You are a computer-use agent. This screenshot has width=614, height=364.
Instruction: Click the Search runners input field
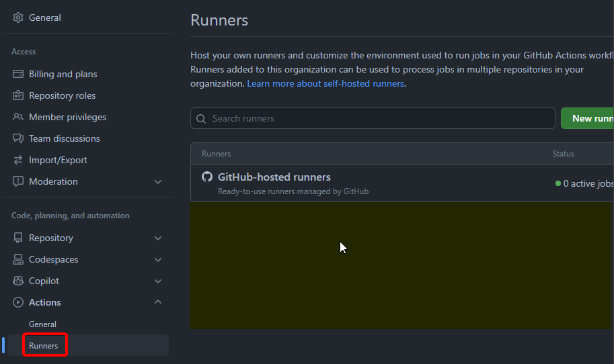coord(373,118)
